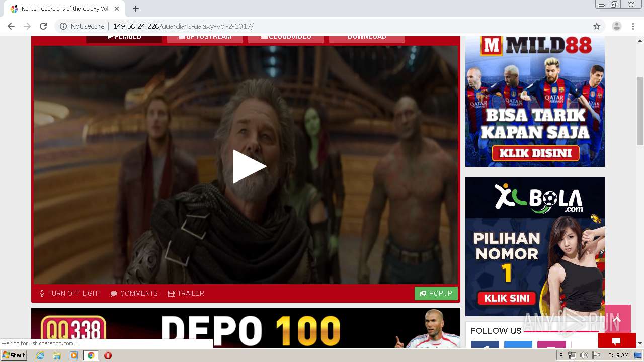Reload the current page
This screenshot has width=644, height=362.
tap(43, 26)
